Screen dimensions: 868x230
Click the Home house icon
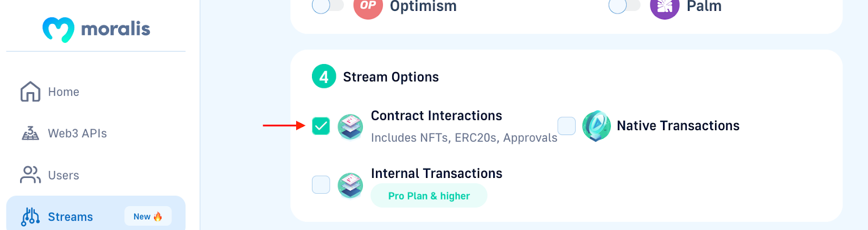pos(30,92)
